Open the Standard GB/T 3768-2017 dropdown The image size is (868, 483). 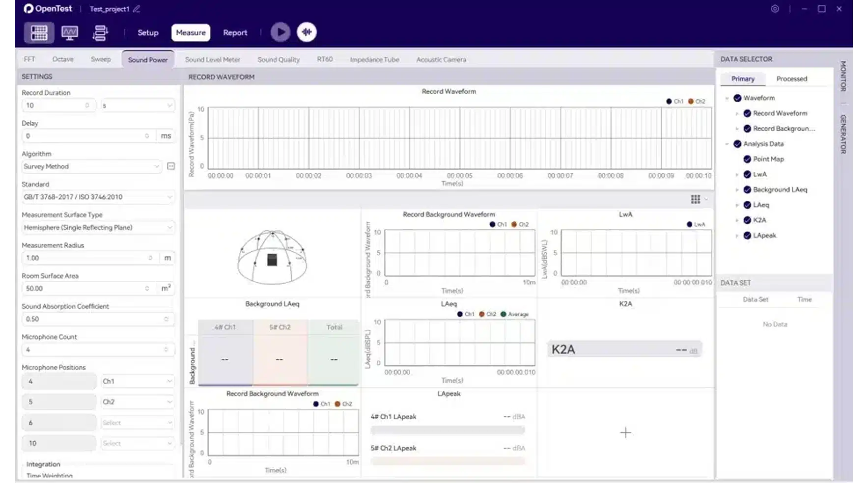click(98, 197)
